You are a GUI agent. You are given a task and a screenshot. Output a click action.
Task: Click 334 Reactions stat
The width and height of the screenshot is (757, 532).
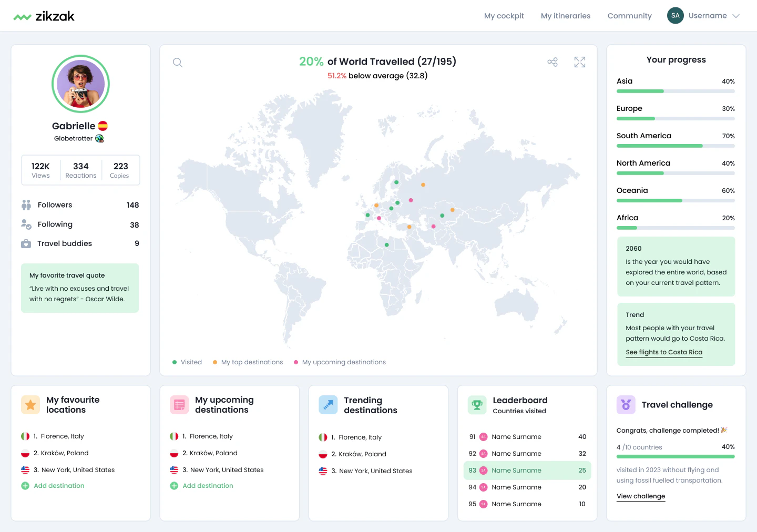81,170
